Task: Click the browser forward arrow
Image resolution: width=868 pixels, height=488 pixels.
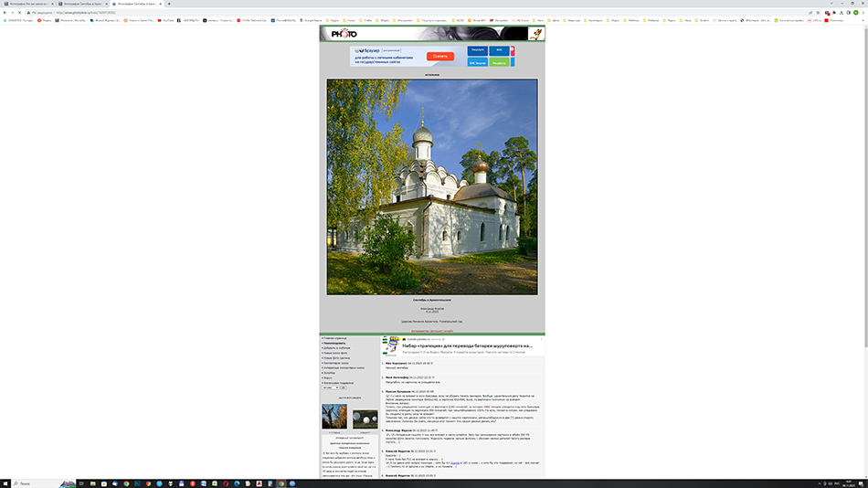Action: click(x=12, y=12)
